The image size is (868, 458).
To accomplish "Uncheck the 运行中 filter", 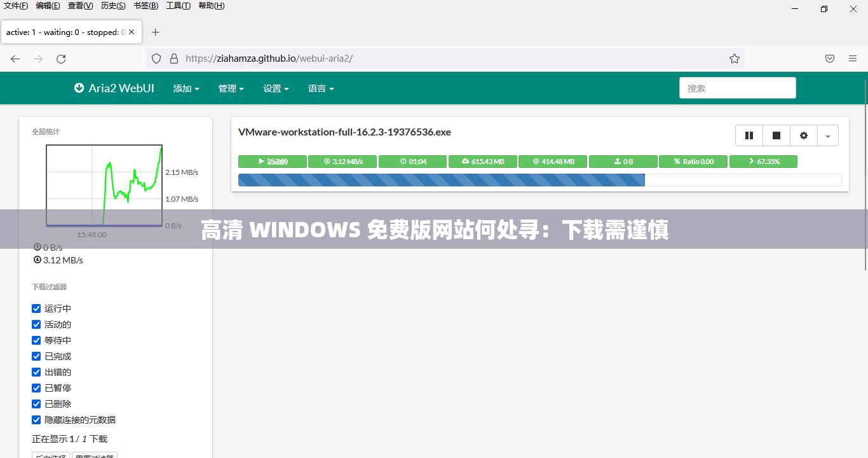I will pos(36,309).
